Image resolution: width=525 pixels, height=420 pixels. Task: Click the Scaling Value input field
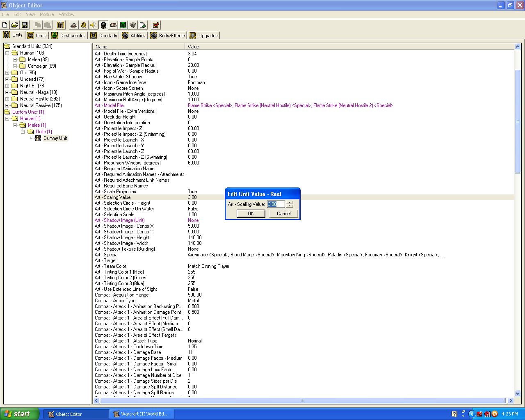(x=276, y=204)
